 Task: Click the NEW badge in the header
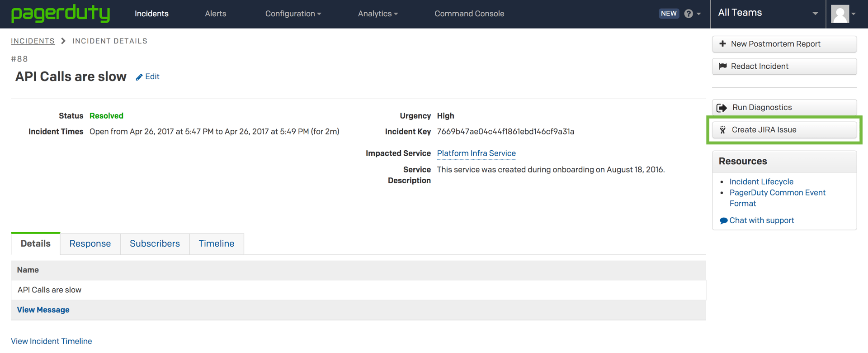pyautogui.click(x=669, y=14)
